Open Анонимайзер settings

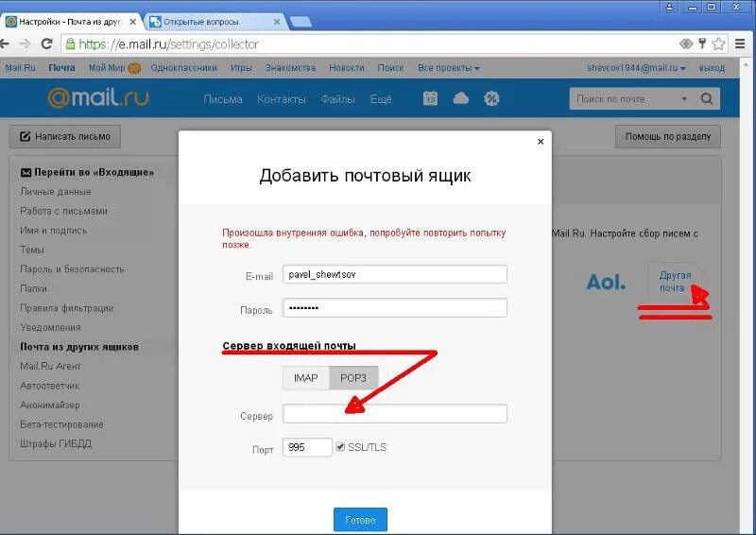point(50,405)
